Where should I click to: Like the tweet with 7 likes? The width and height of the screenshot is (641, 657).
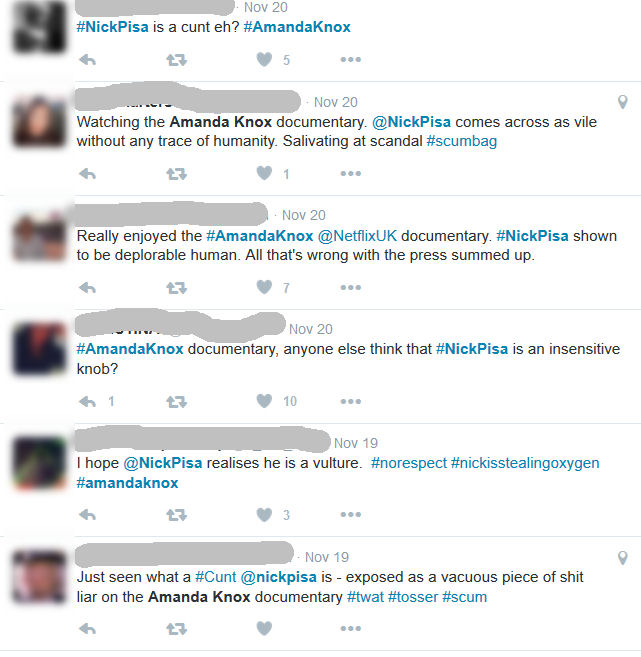tap(264, 287)
